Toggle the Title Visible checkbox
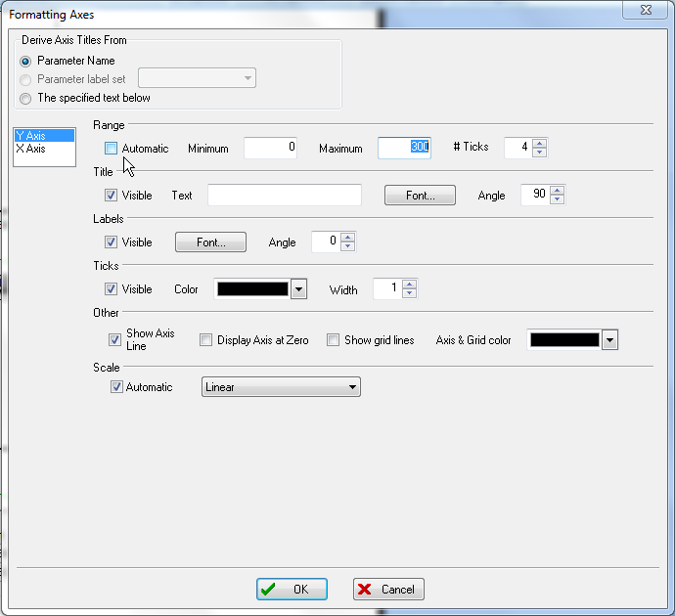Screen dimensions: 675x616 pos(111,196)
